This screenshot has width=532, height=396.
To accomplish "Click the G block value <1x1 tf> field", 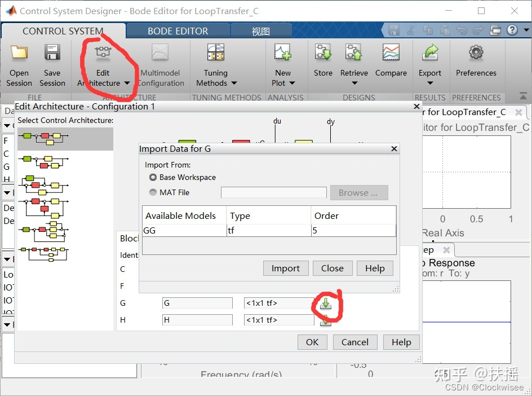I will tap(279, 303).
